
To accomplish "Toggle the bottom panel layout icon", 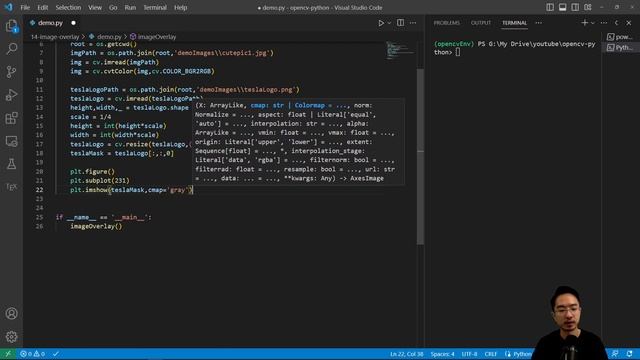I will [x=562, y=7].
